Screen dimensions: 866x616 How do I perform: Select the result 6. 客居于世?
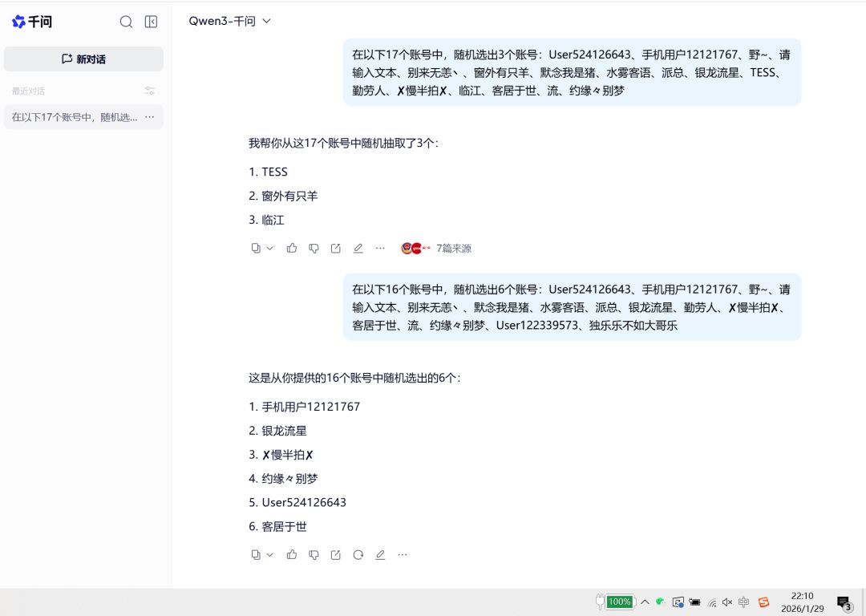(277, 526)
